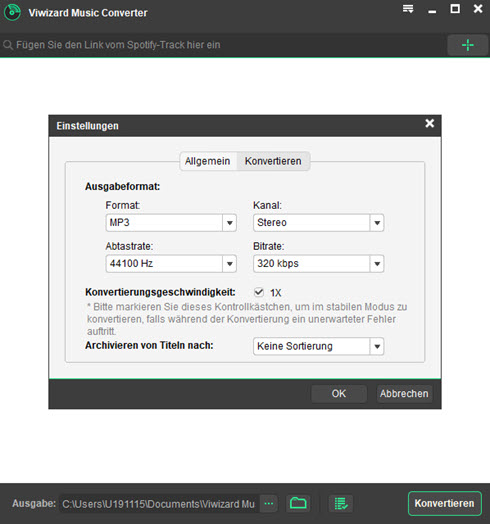Open the main menu icon in title bar
490x524 pixels.
click(408, 9)
